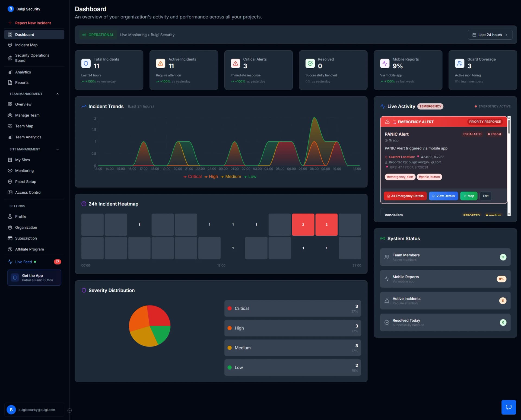
Task: Open Team Map from the sidebar icon
Action: coord(10,126)
